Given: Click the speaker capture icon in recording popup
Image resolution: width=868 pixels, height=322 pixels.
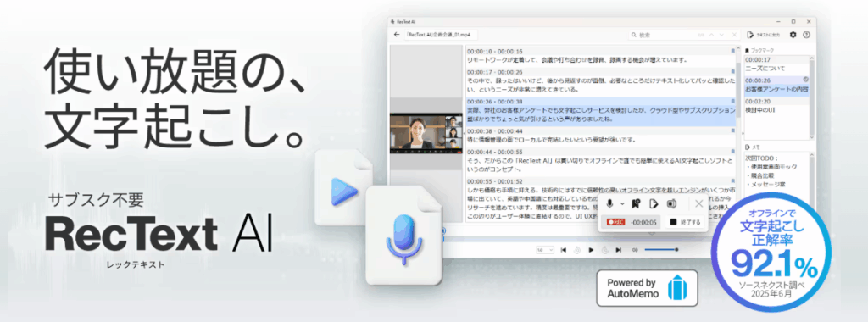Looking at the screenshot, I should click(x=671, y=203).
